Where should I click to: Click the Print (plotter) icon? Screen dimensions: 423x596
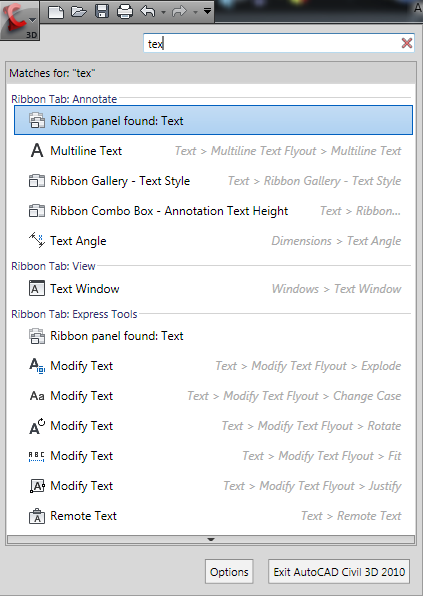pos(125,11)
